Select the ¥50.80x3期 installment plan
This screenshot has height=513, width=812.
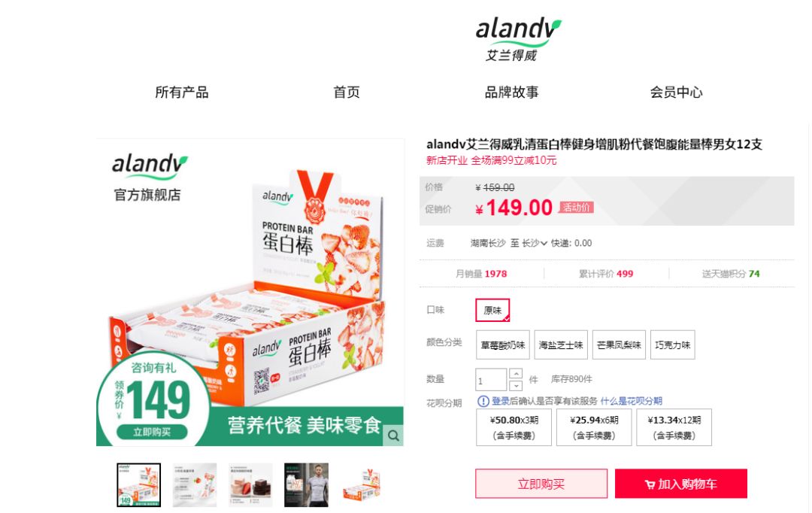pos(514,427)
